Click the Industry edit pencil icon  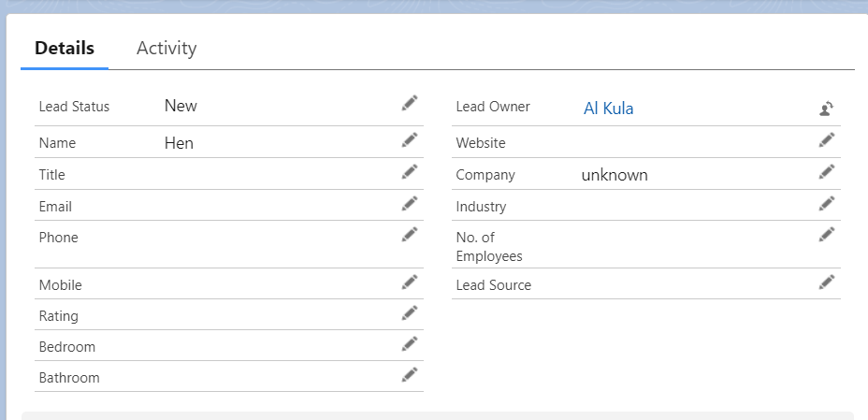827,204
